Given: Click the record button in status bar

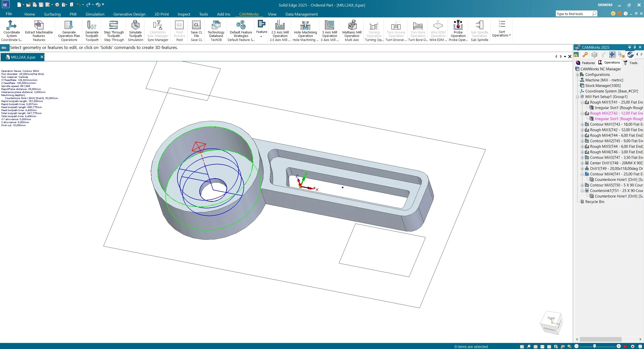Looking at the screenshot, I should 633,346.
